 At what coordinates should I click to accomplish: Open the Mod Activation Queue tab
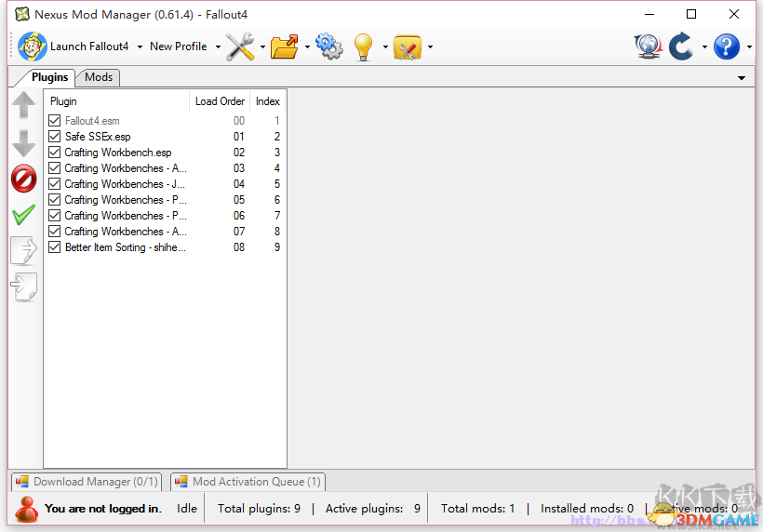(248, 482)
